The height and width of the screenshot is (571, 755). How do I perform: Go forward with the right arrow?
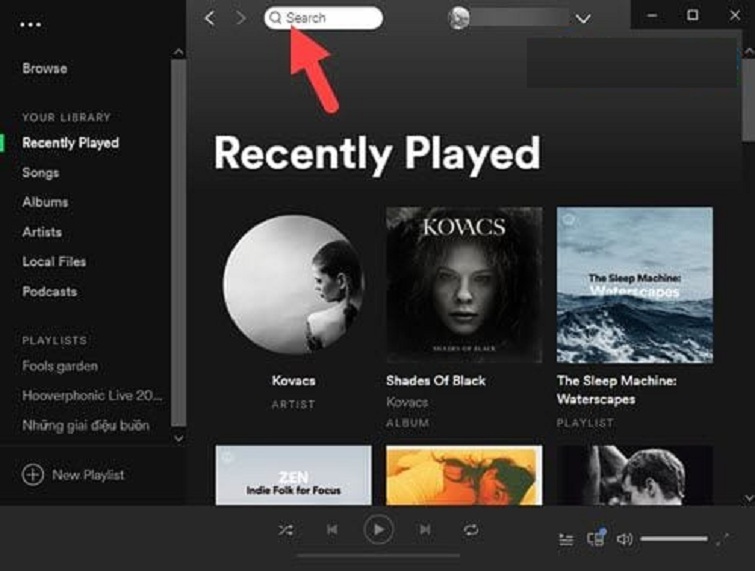pos(240,18)
